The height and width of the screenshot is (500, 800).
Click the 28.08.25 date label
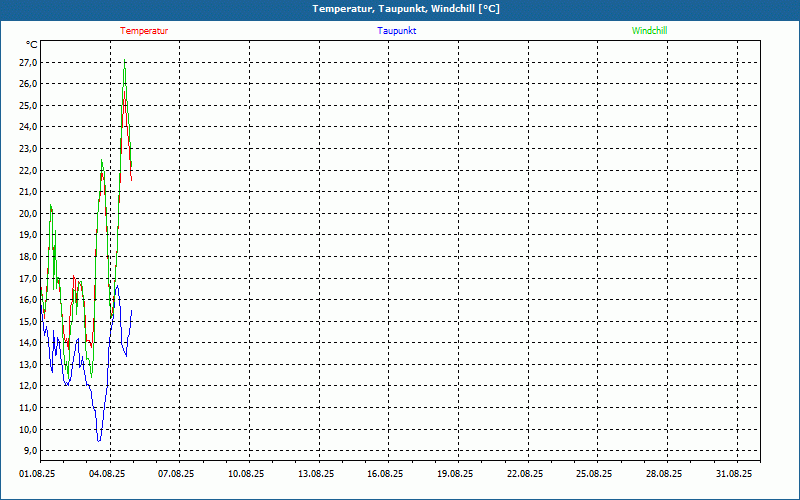tap(664, 474)
